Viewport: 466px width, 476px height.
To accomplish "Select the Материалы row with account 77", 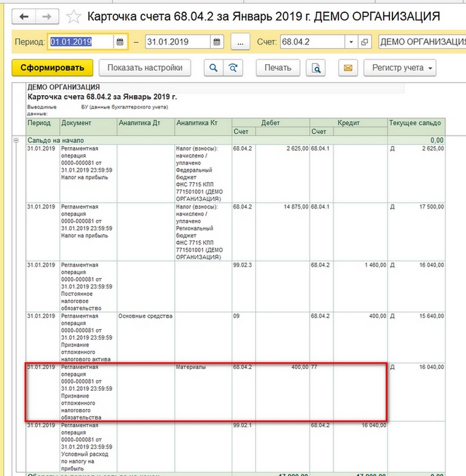I will 191,367.
